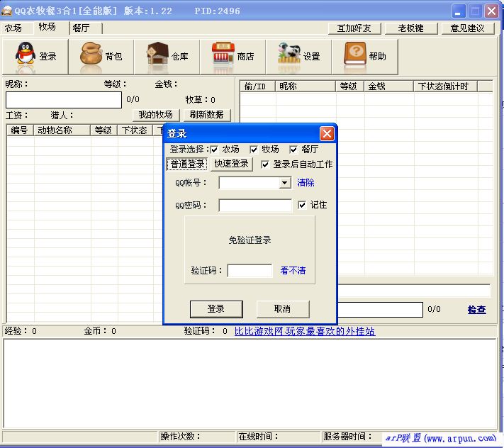Focus the QQ密码 input field
This screenshot has height=448, width=504.
255,206
